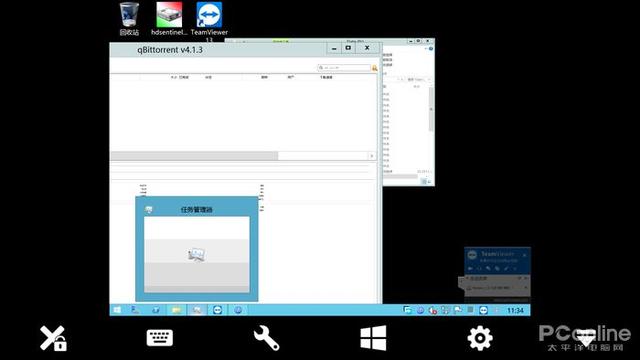Maximize the qBittorrent v4.1.3 window

(348, 48)
